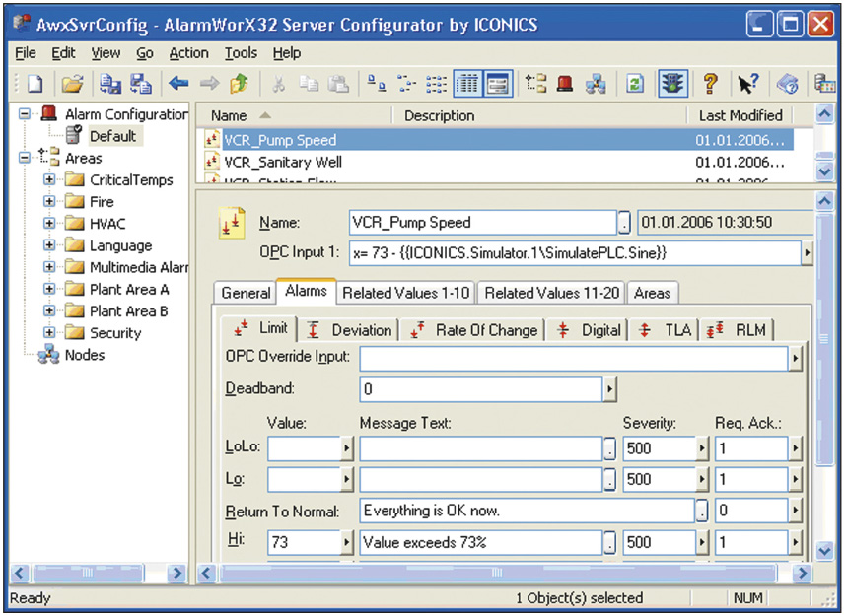Screen dimensions: 846x616
Task: Open the Action menu
Action: (189, 53)
